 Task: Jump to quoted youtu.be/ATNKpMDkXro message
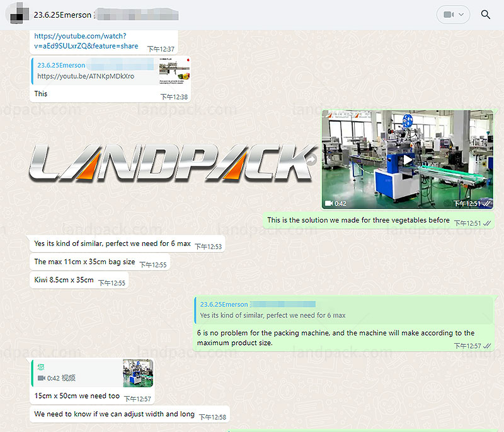[x=85, y=76]
